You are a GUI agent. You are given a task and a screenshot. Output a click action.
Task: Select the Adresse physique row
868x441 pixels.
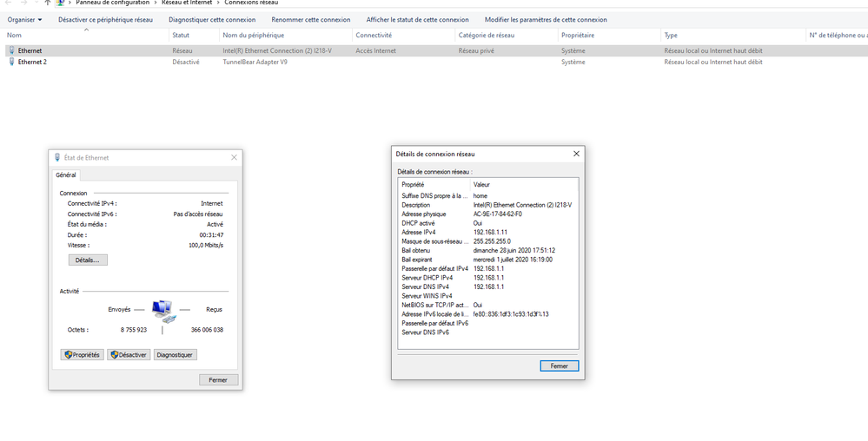487,214
